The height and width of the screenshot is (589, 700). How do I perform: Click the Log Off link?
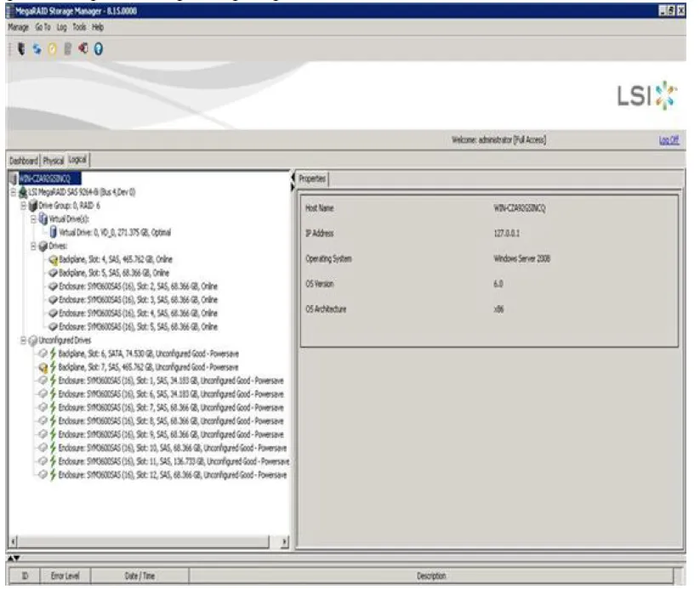(669, 140)
